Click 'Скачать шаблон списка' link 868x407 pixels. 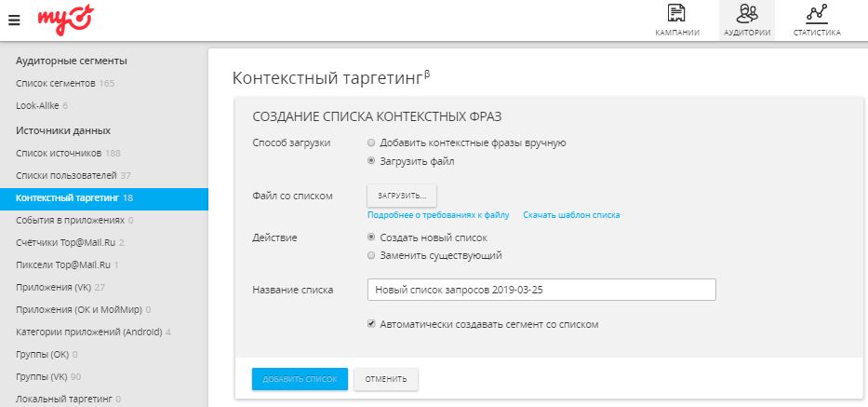click(571, 215)
